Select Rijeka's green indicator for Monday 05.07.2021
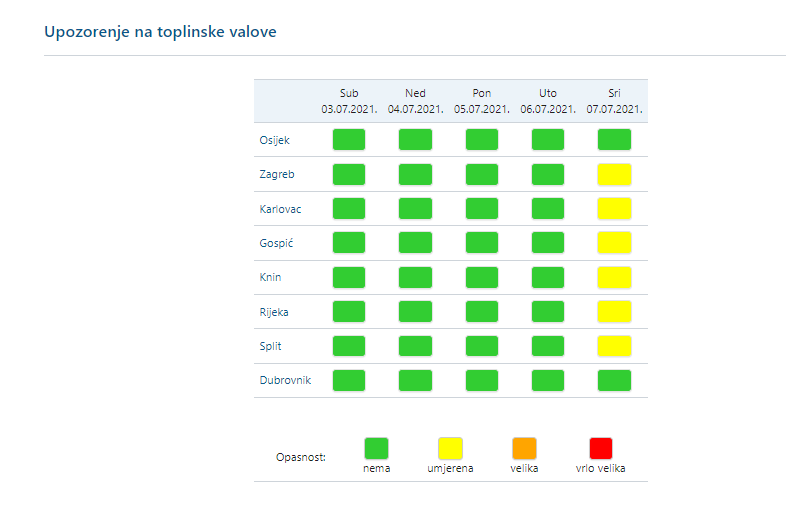 click(481, 311)
